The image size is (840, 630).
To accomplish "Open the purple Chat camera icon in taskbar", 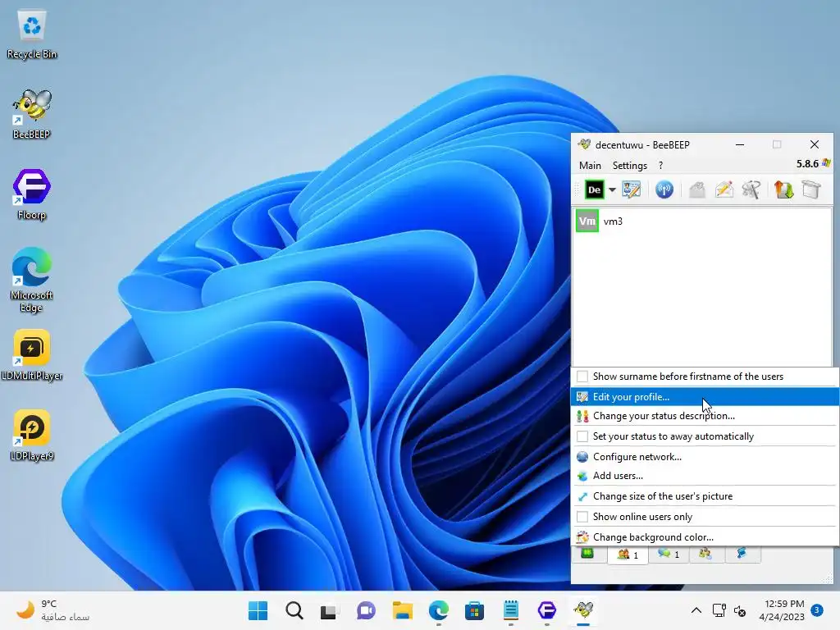I will point(366,610).
